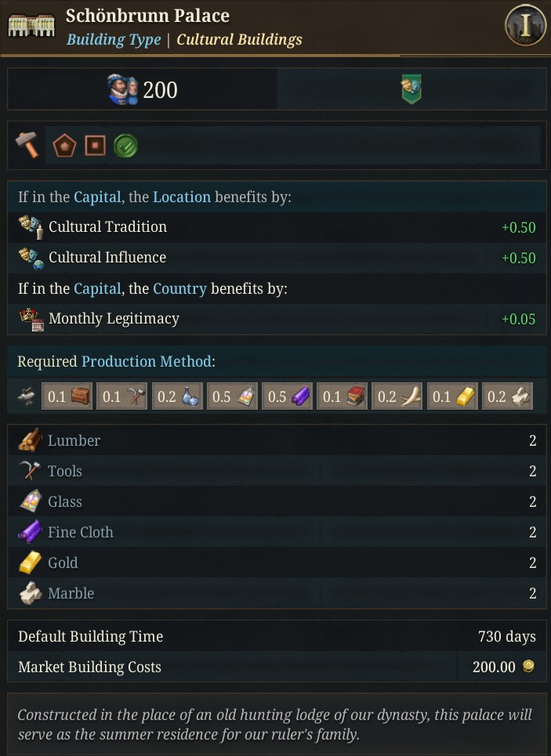Click the Building Type link
Screen dimensions: 551x756
pyautogui.click(x=114, y=39)
